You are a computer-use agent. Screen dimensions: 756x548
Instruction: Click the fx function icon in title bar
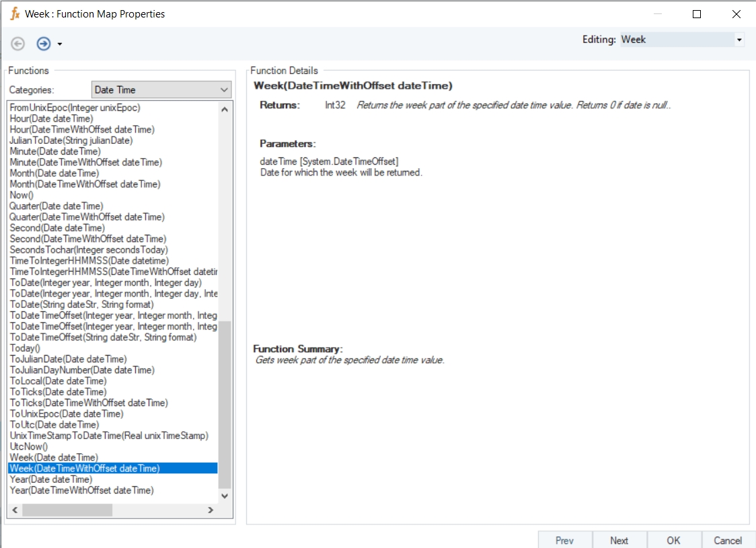tap(15, 13)
